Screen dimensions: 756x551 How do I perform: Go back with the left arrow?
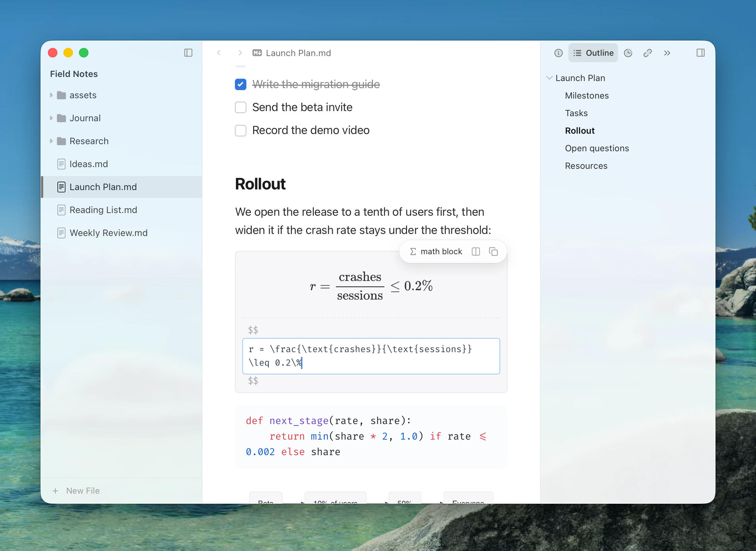[219, 53]
